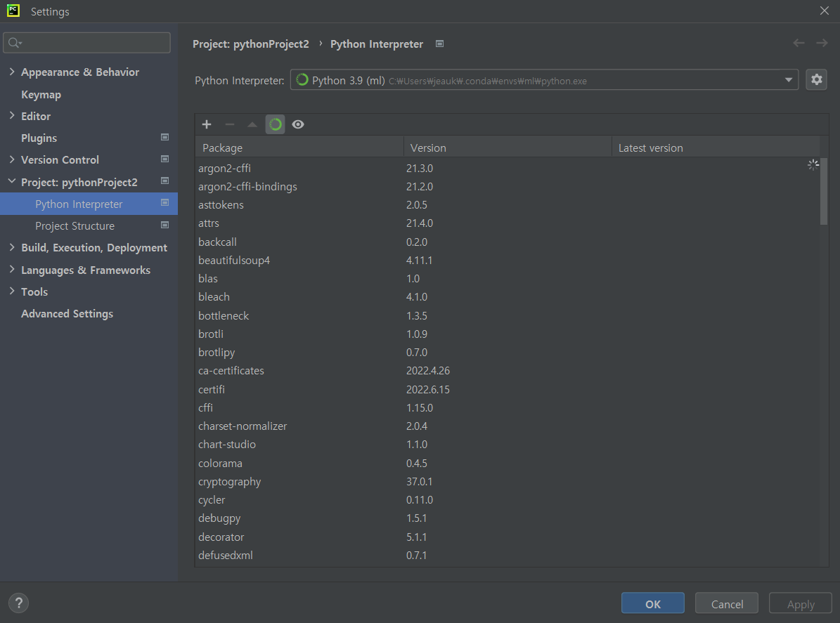Select the decorator package row
The width and height of the screenshot is (840, 623).
(508, 537)
